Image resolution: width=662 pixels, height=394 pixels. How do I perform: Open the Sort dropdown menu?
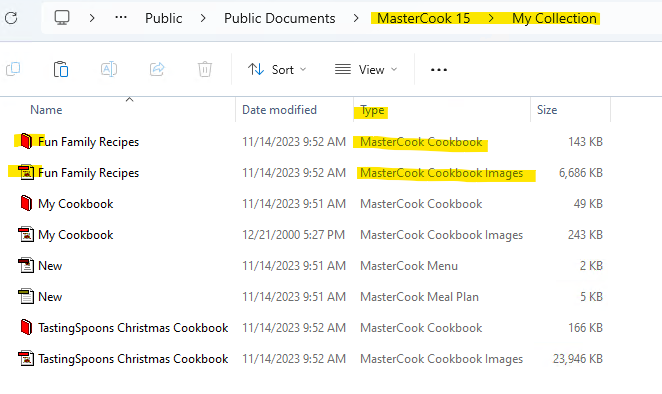pos(277,69)
